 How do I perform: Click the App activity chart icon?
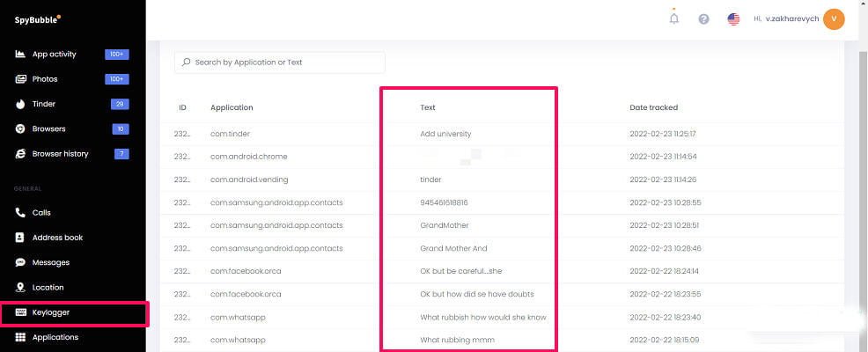click(20, 55)
